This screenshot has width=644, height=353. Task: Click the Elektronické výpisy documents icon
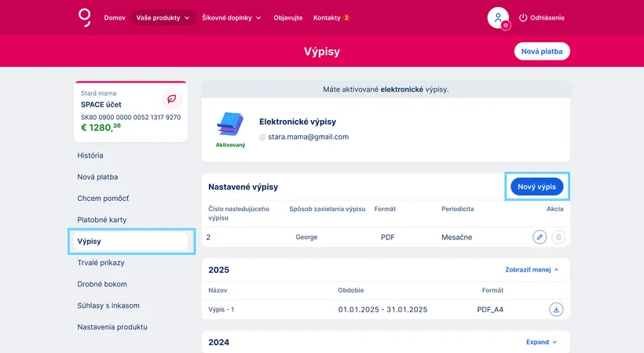(230, 124)
